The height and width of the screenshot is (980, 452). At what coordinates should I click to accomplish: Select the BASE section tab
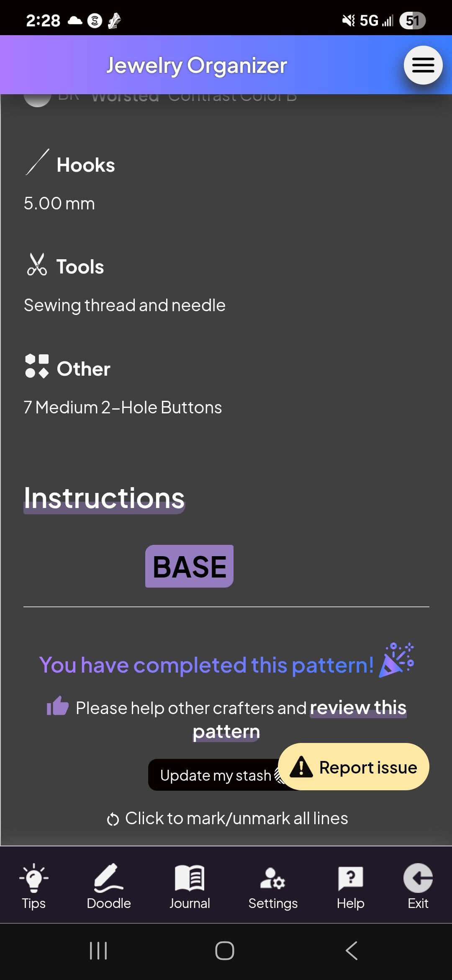(x=189, y=566)
